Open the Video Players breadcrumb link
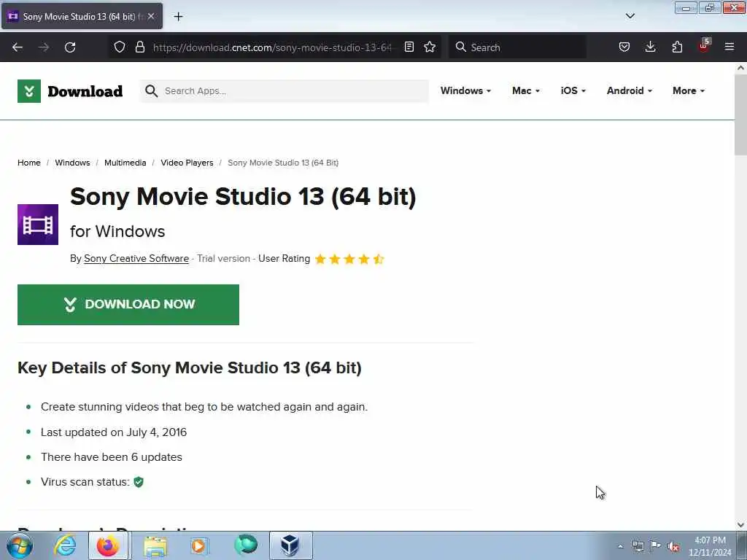Image resolution: width=747 pixels, height=560 pixels. point(187,163)
